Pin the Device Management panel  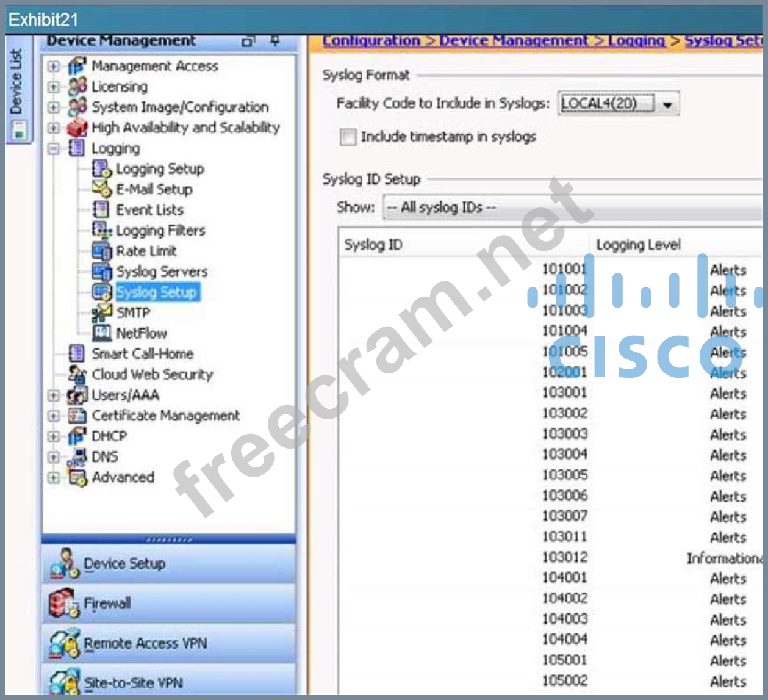click(275, 41)
